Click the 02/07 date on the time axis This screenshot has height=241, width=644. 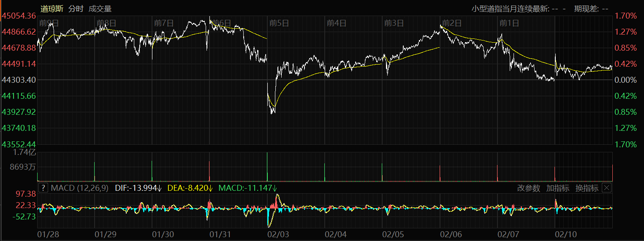[508, 234]
